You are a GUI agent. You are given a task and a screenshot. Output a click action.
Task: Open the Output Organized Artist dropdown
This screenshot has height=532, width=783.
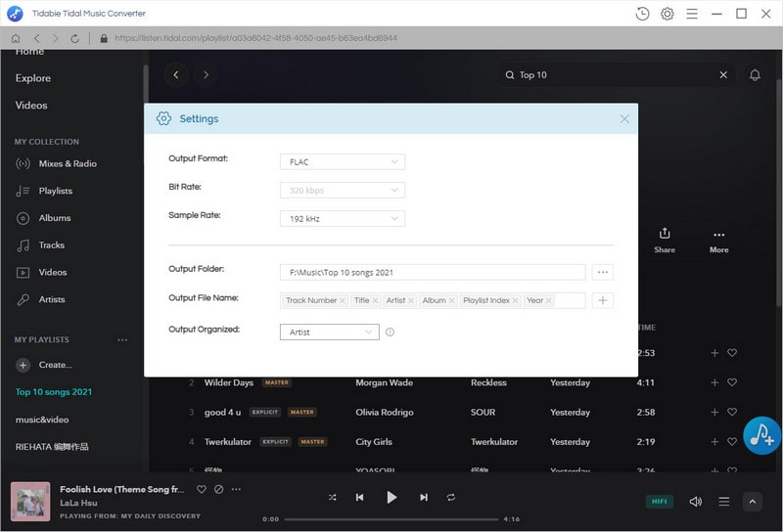[330, 332]
